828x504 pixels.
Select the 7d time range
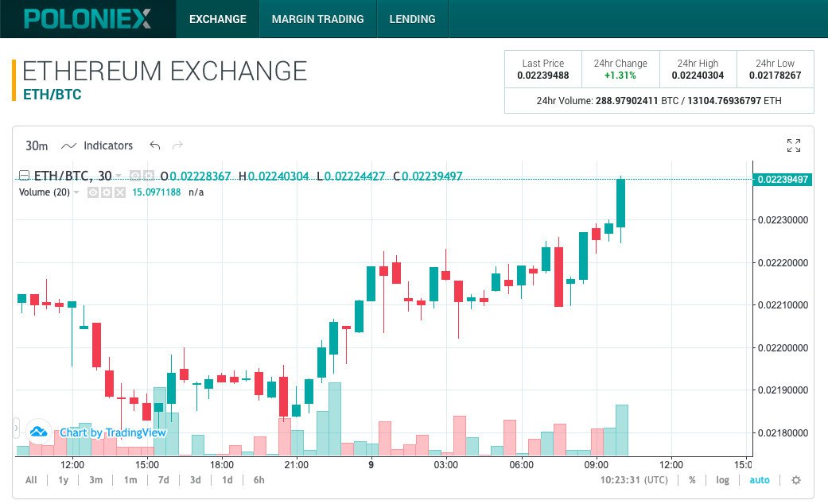[x=164, y=480]
